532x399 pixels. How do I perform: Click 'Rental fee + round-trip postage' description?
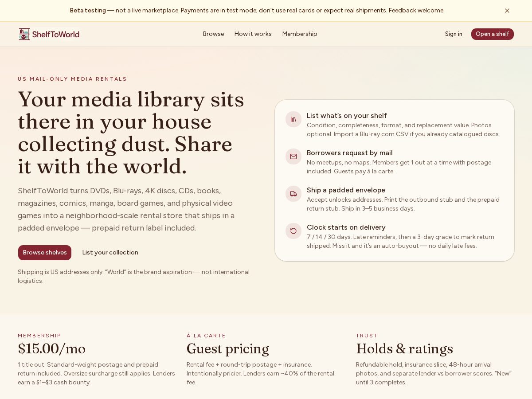260,373
